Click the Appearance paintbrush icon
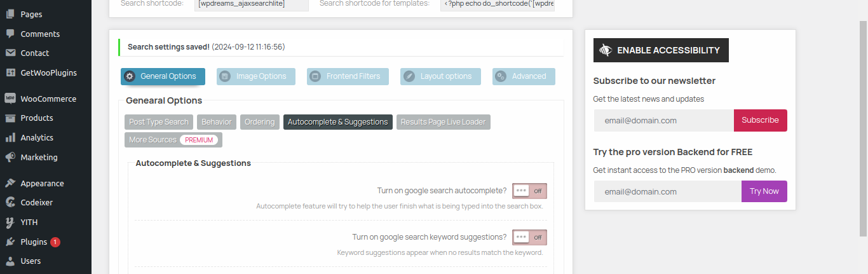The height and width of the screenshot is (274, 868). pos(10,183)
